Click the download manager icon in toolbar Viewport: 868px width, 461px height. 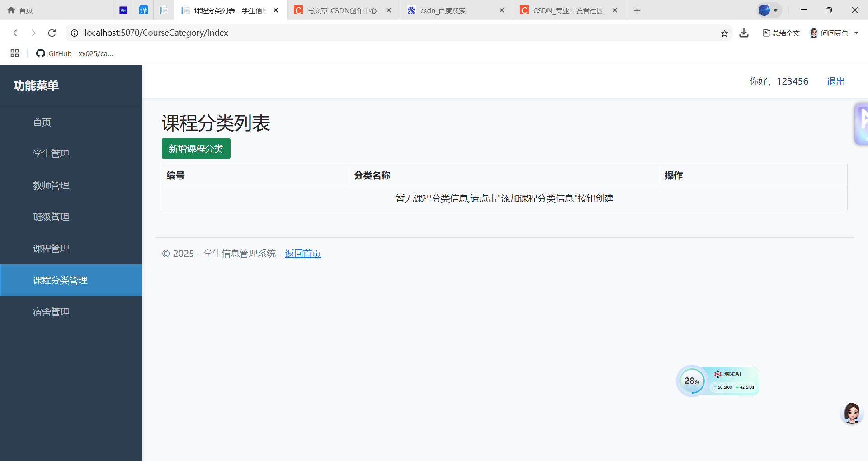pos(743,33)
